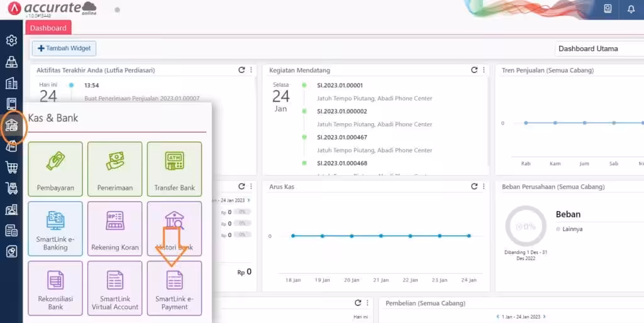Click the Accurate Online logo

pos(53,8)
